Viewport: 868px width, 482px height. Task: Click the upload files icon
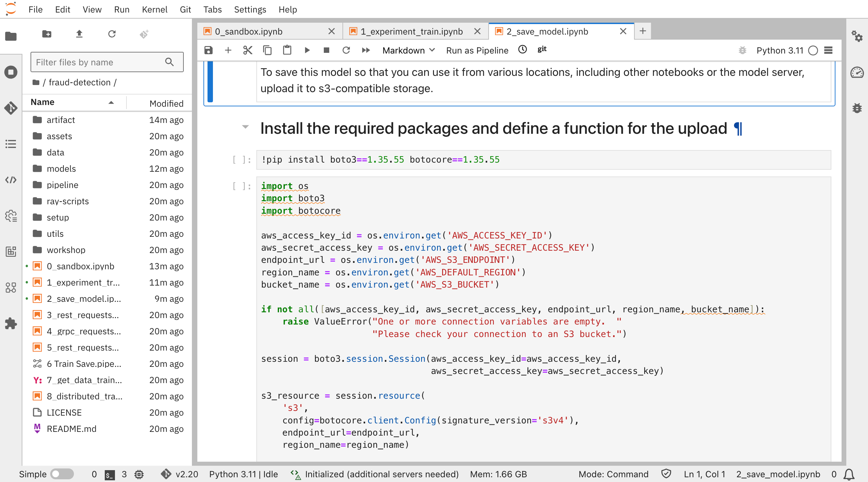click(79, 34)
